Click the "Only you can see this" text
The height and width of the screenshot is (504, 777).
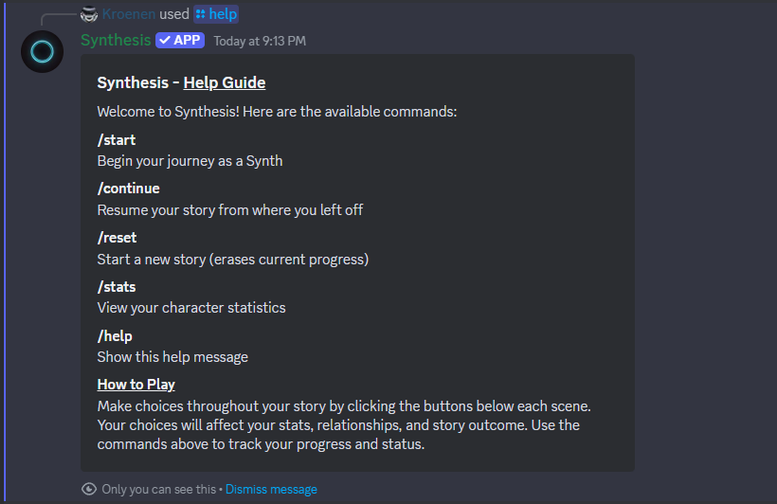158,489
